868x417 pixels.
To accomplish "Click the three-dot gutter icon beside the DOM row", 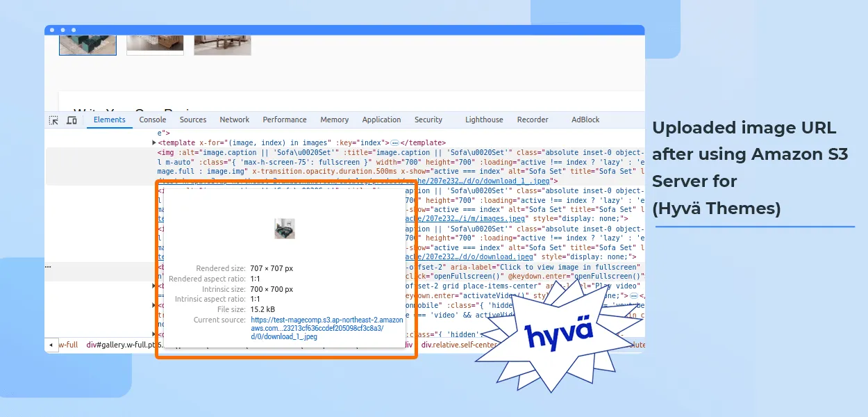I will [x=48, y=266].
